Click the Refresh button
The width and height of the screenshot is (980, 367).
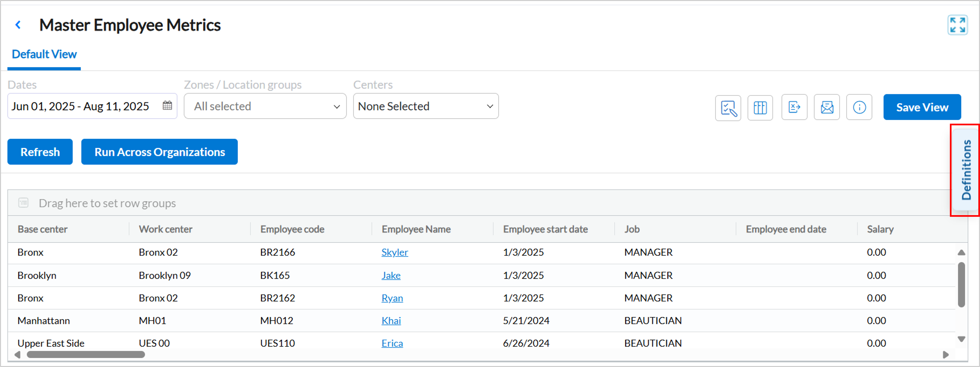point(40,152)
